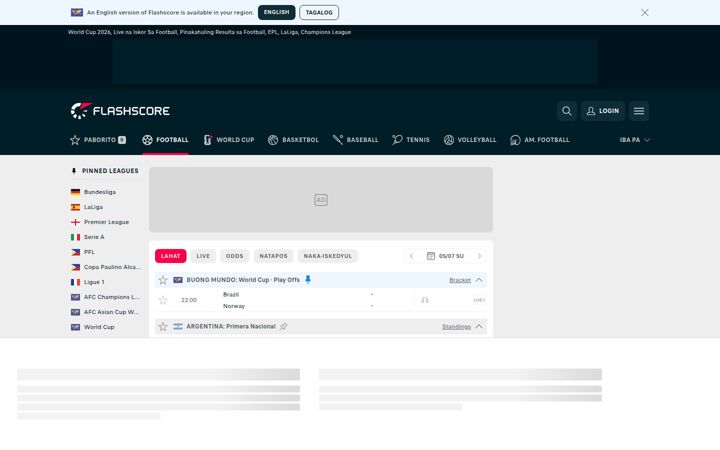This screenshot has width=720, height=450.
Task: Select the LIVE filter tab
Action: 203,256
